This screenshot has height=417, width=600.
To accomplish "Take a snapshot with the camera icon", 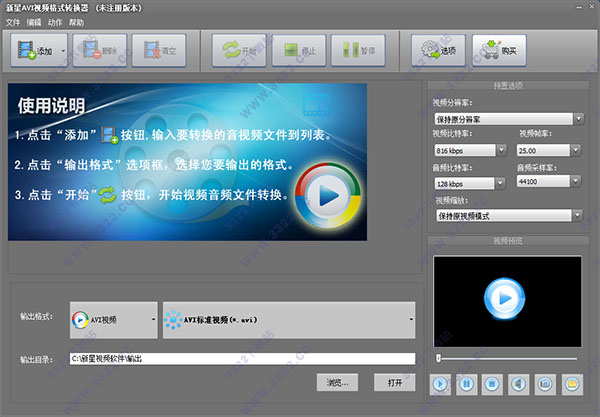I will pyautogui.click(x=545, y=383).
